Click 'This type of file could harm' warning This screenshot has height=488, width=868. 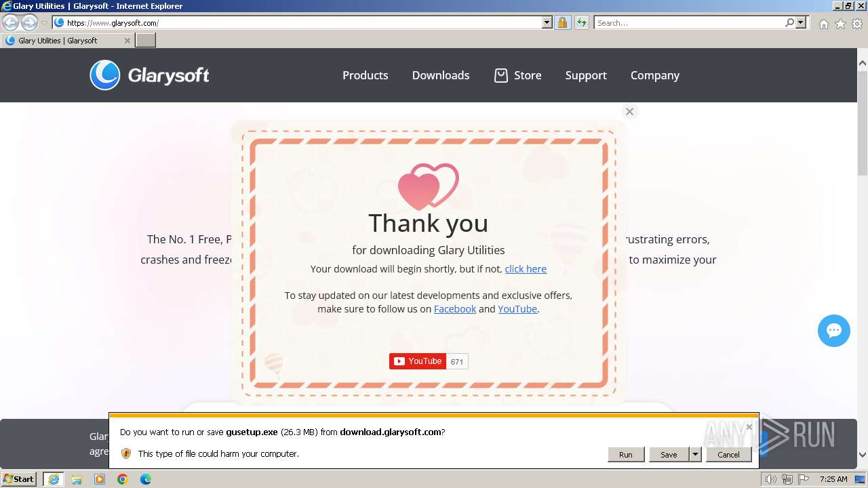[218, 453]
